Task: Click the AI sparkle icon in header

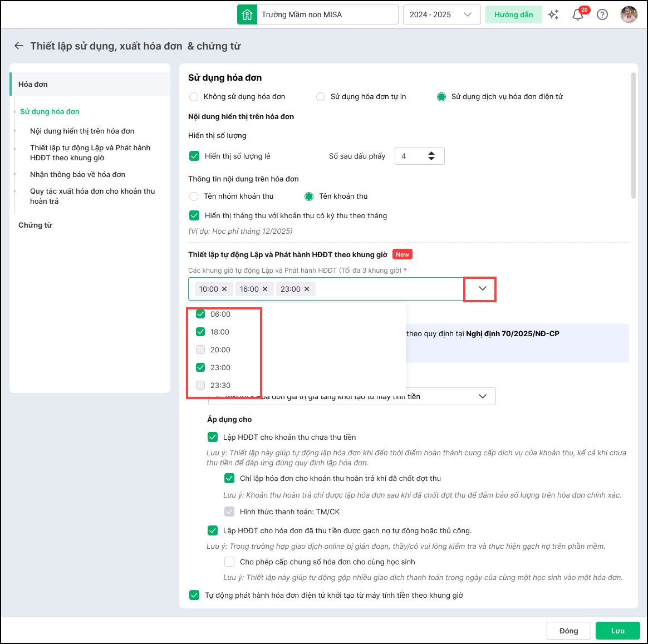Action: pos(553,15)
